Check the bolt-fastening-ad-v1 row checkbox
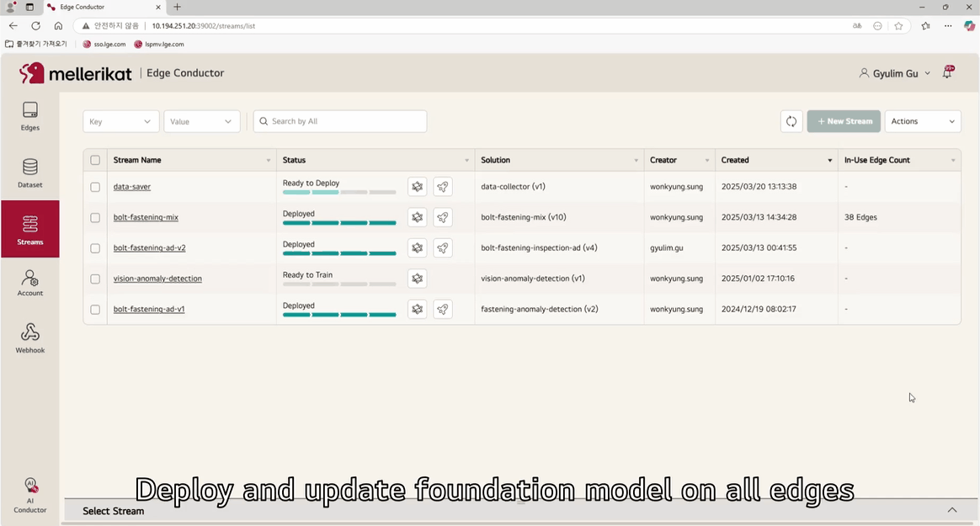This screenshot has width=980, height=526. click(95, 309)
